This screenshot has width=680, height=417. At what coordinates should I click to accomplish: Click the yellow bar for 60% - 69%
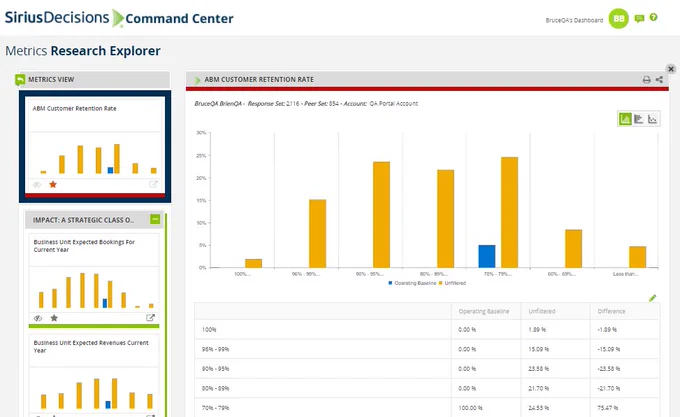pos(573,248)
